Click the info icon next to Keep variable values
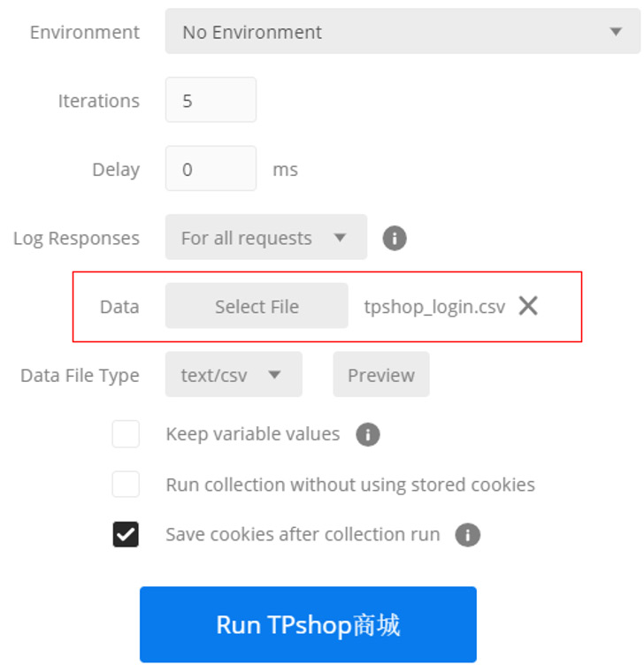The width and height of the screenshot is (644, 665). coord(368,434)
